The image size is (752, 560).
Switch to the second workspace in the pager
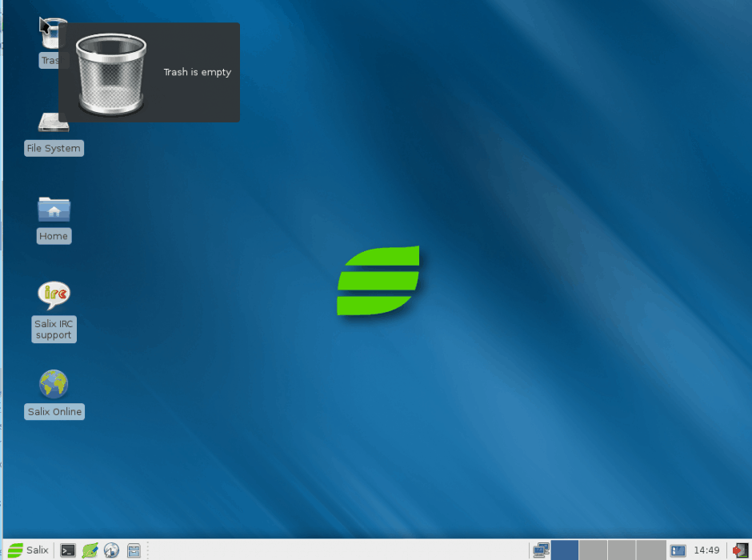click(594, 550)
